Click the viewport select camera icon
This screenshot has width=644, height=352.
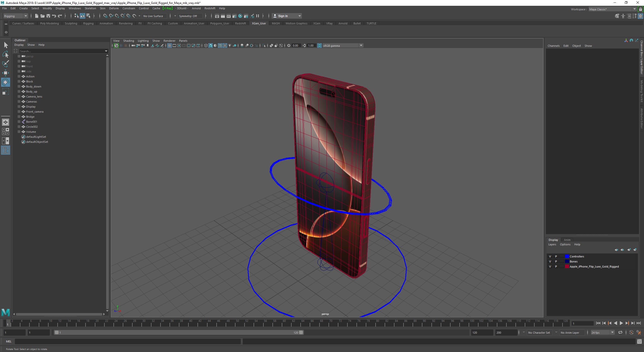[133, 46]
